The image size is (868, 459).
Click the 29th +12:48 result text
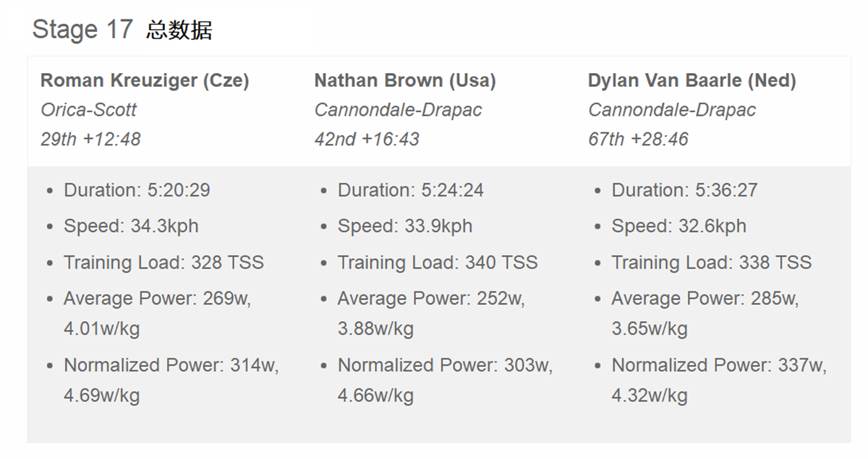tap(90, 139)
